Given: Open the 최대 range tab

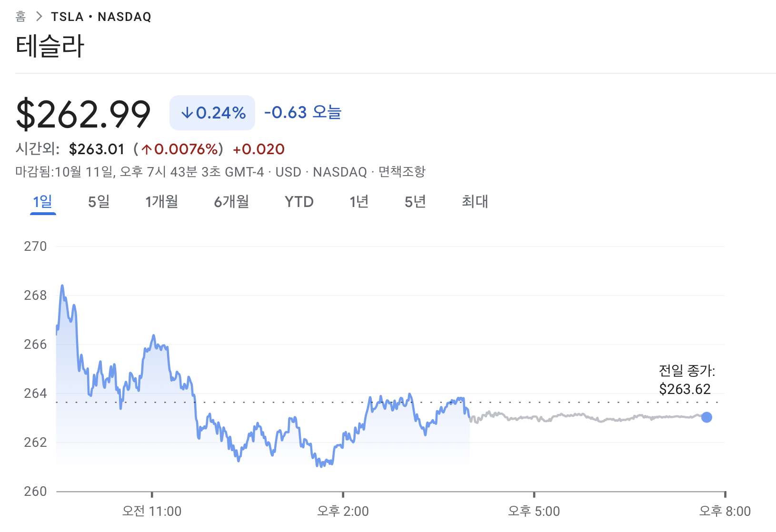Looking at the screenshot, I should coord(475,202).
